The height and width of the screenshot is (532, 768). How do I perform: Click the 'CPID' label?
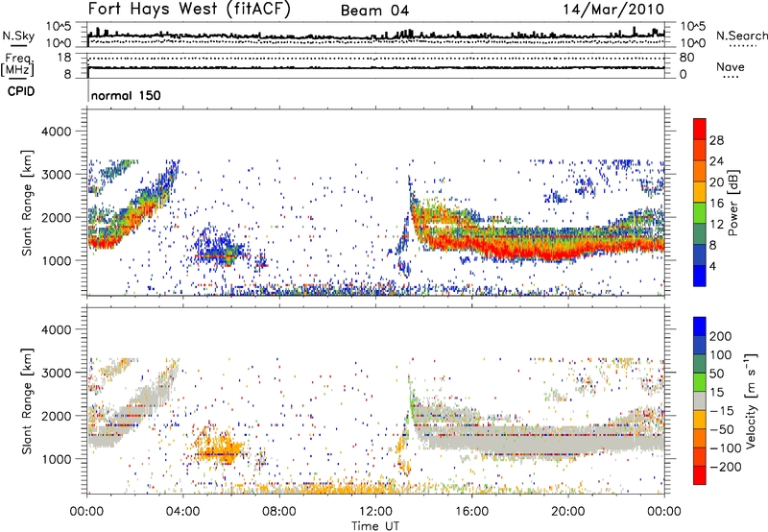[21, 91]
